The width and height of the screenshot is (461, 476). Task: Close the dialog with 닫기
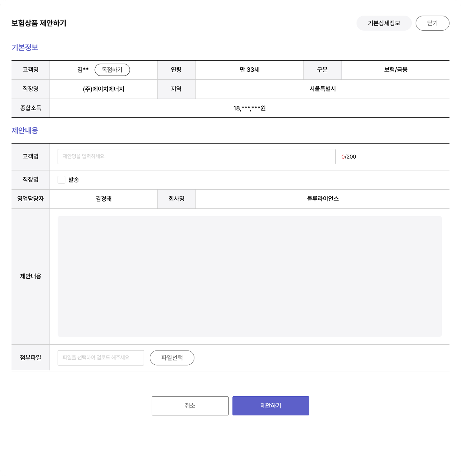pyautogui.click(x=432, y=23)
